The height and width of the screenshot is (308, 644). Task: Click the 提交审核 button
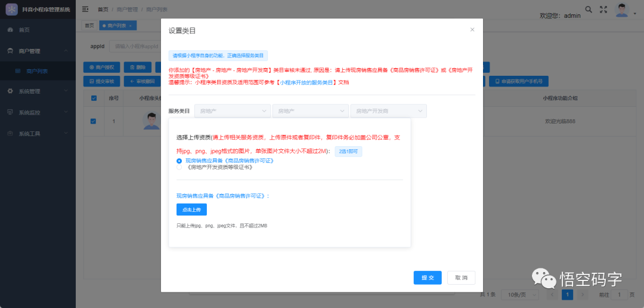(x=101, y=81)
